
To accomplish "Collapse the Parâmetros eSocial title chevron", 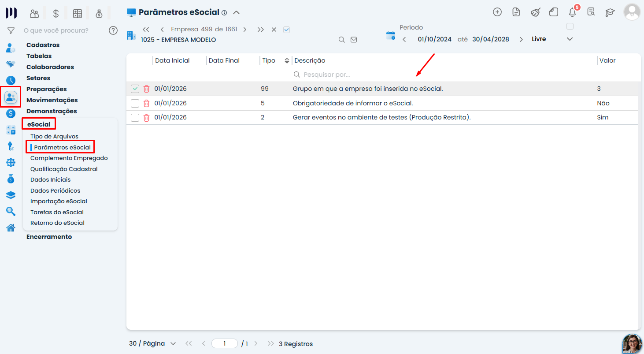I will pyautogui.click(x=237, y=12).
